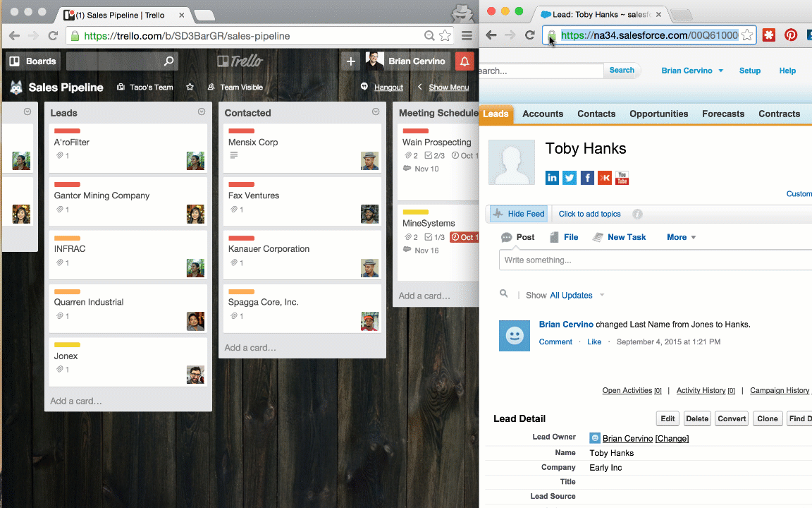Reload the Trello browser page

pyautogui.click(x=53, y=36)
